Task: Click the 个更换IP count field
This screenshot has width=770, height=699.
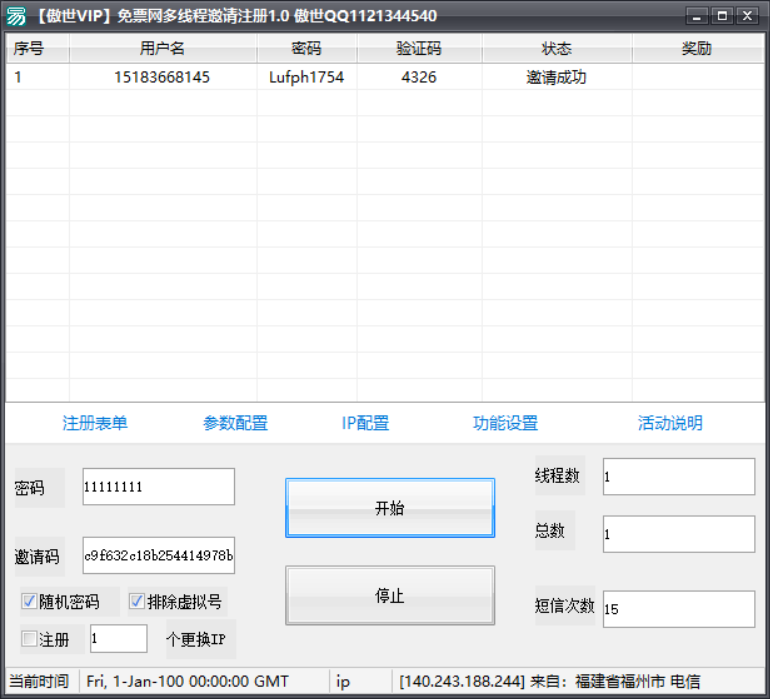Action: 118,639
